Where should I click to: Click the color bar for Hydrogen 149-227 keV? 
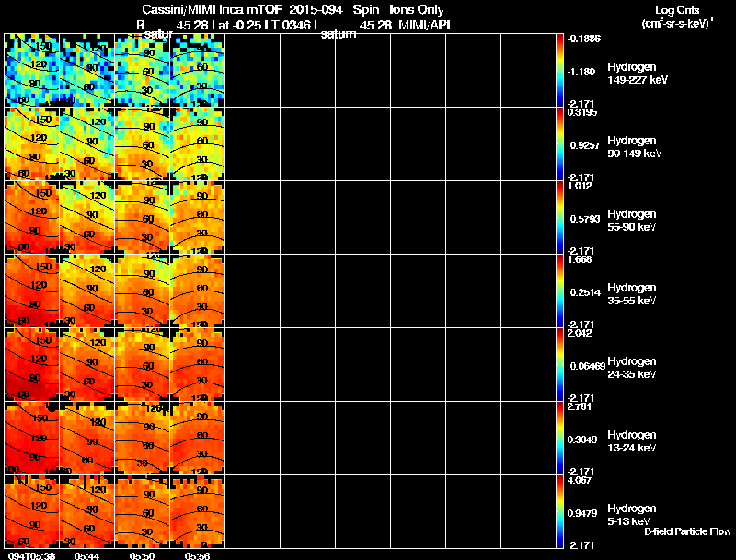559,71
